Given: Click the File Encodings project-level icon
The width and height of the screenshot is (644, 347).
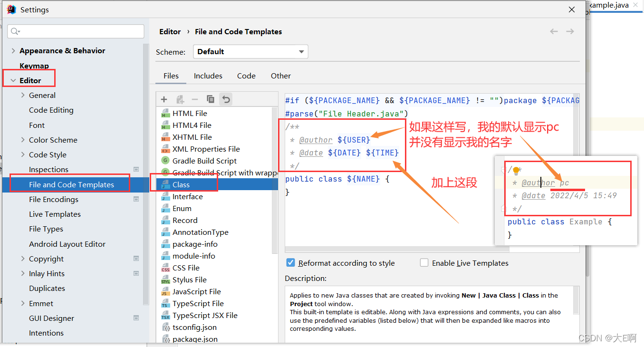Looking at the screenshot, I should [136, 199].
